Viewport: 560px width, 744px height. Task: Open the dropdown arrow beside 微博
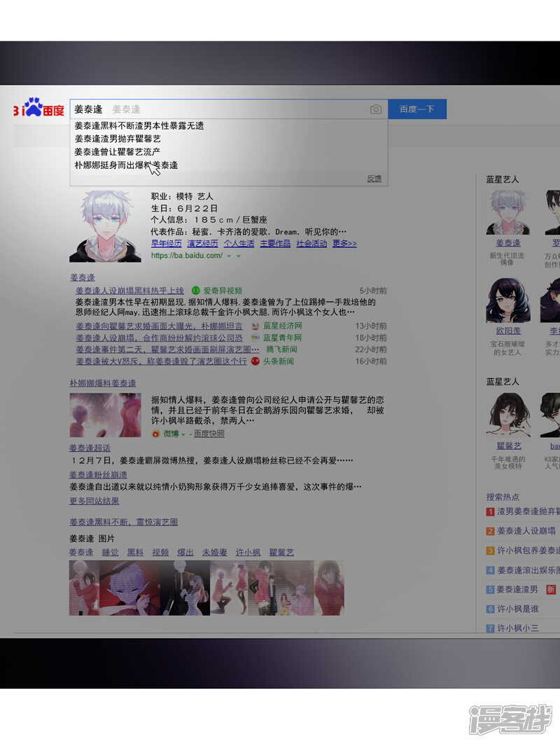pyautogui.click(x=183, y=435)
